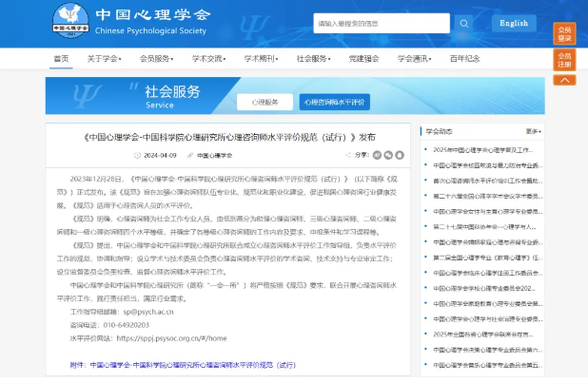Open news starting '2025年中国心理学会心理学普及工作'
This screenshot has height=383, width=588.
[483, 149]
